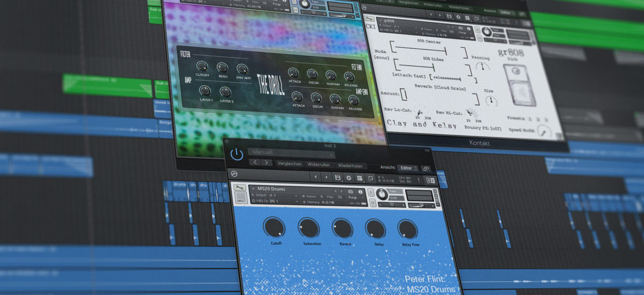Click the wrench icon next to MS20 Drums
This screenshot has width=644, height=295.
(240, 187)
